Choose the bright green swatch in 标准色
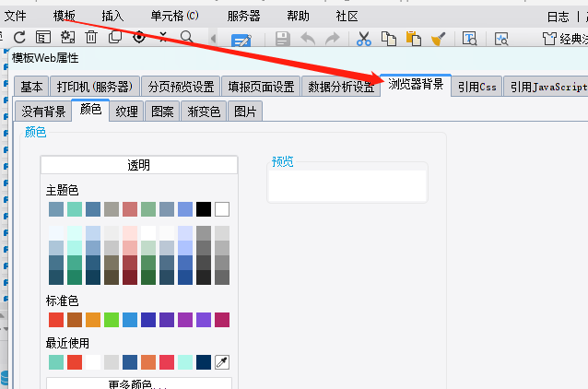The width and height of the screenshot is (588, 389). pyautogui.click(x=112, y=320)
